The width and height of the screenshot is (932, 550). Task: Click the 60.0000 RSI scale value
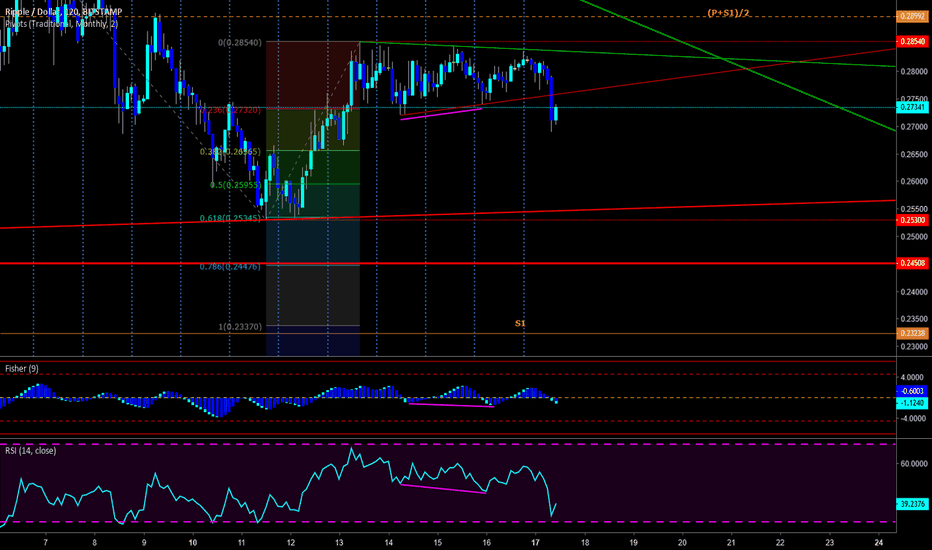914,463
